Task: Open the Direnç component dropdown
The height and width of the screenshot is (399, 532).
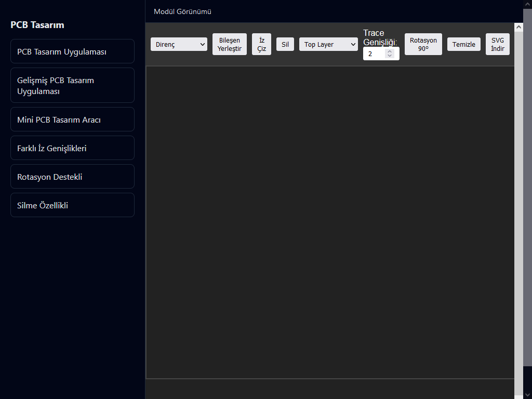Action: coord(179,44)
